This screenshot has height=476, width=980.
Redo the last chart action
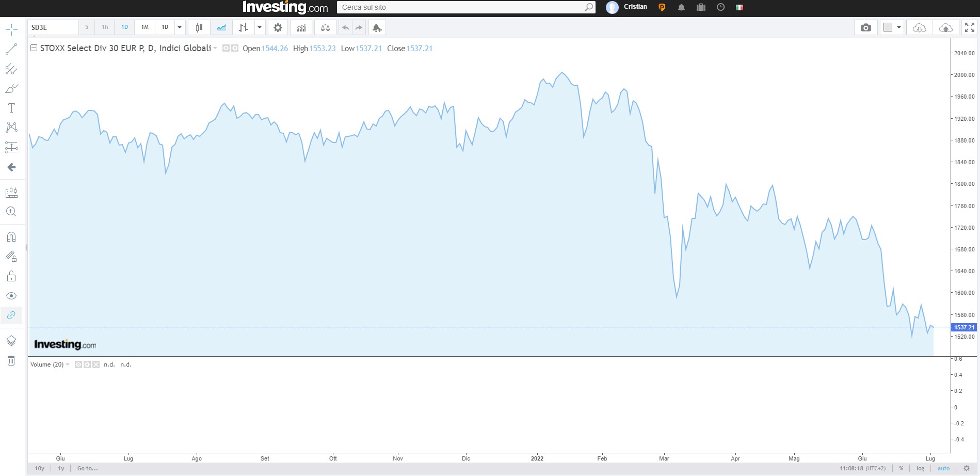359,27
